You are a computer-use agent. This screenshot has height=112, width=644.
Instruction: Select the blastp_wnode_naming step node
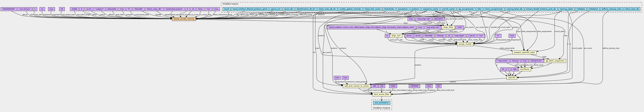pos(184,19)
